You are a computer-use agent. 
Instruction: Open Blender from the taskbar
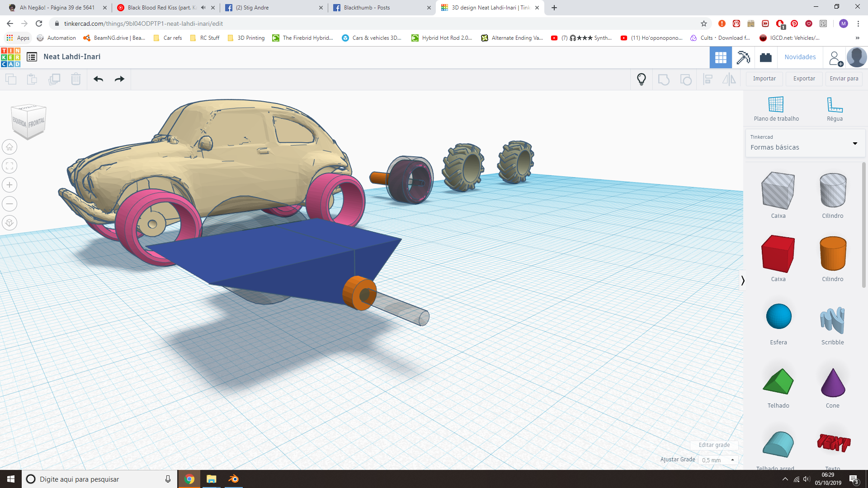tap(233, 479)
